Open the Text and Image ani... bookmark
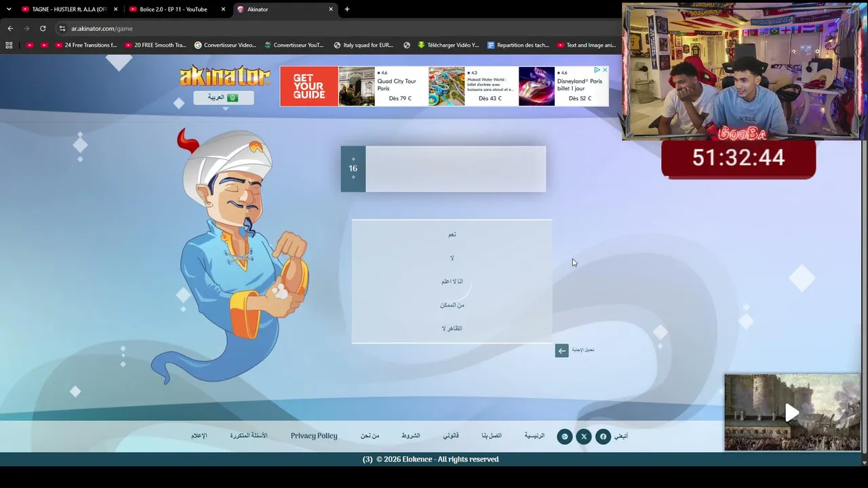This screenshot has height=488, width=868. (587, 45)
